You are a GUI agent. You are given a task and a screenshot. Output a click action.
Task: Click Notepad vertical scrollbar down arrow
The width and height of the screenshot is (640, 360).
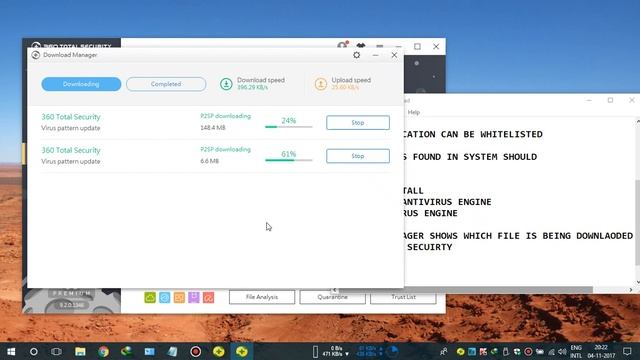click(x=638, y=282)
